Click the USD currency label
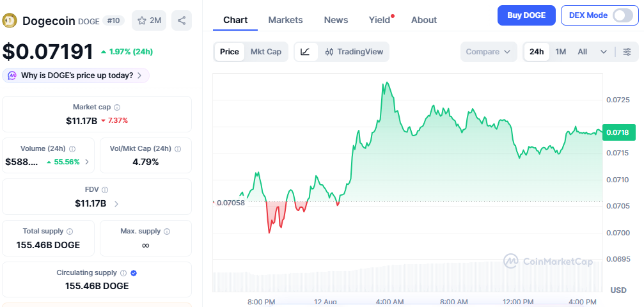The width and height of the screenshot is (644, 307). pyautogui.click(x=618, y=290)
